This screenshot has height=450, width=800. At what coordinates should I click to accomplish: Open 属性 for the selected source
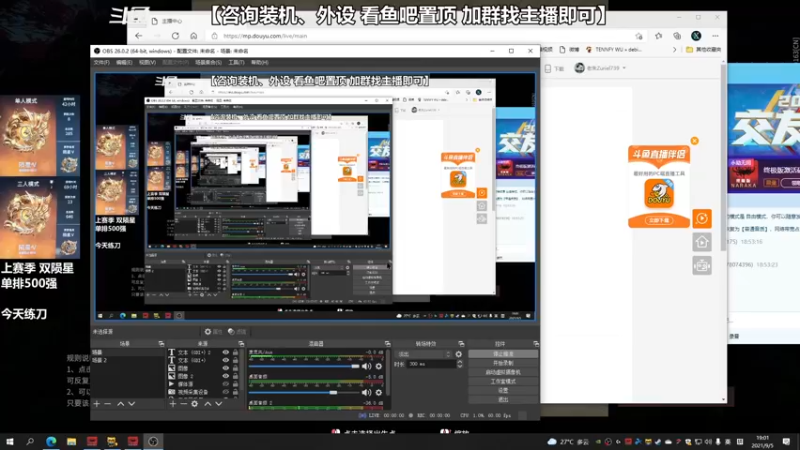(213, 332)
